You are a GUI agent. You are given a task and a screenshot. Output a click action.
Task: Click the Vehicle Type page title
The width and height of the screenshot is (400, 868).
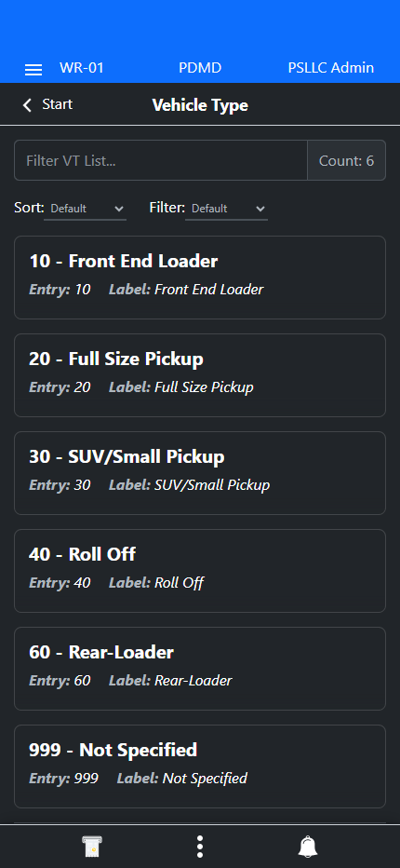point(200,105)
